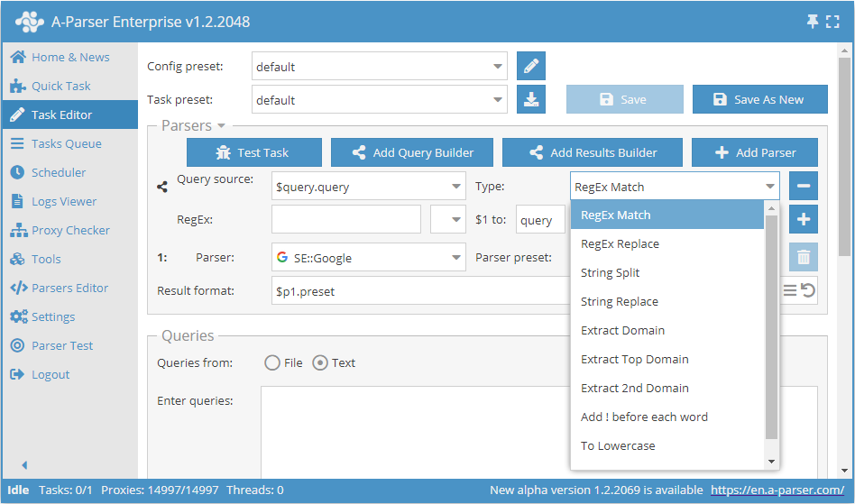Click the reset result format arrow icon

click(808, 290)
